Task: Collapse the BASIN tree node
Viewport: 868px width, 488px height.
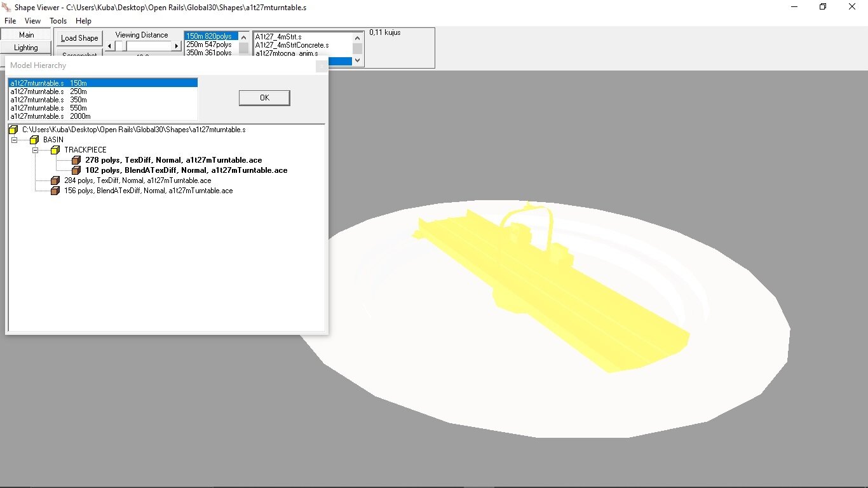Action: 15,140
